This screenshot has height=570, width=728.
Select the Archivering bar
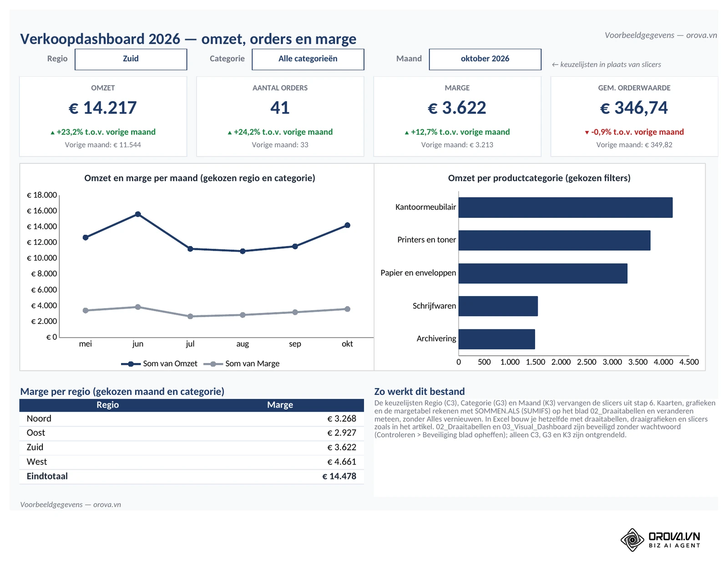[497, 339]
